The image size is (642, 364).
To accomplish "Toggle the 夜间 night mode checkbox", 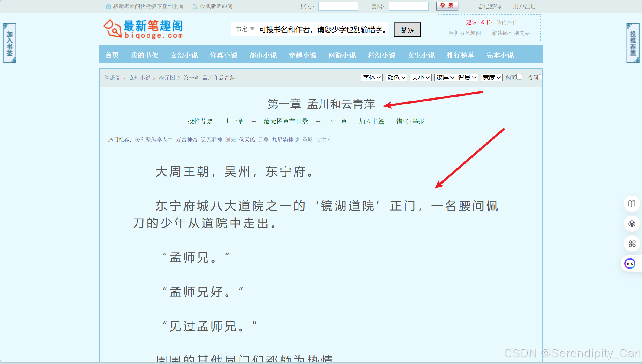I will [x=540, y=77].
